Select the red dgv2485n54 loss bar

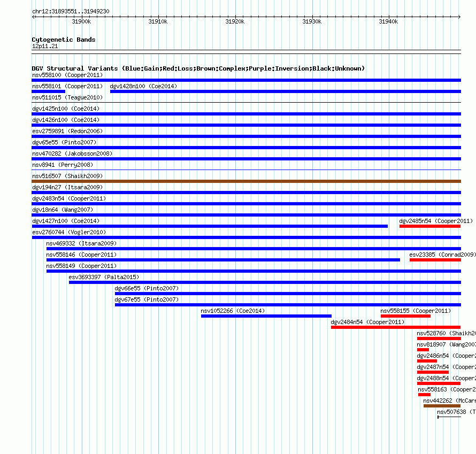click(430, 226)
